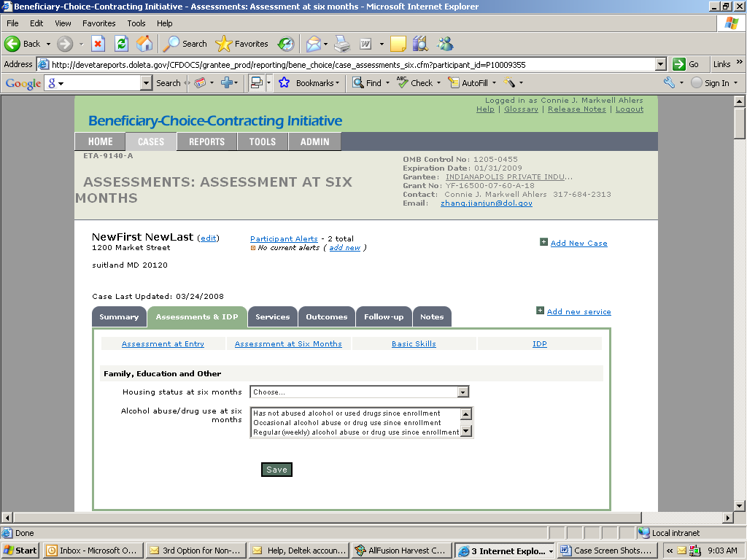Screen dimensions: 747x560
Task: Switch to AllFusion Harvest taskbar item
Action: [x=402, y=551]
